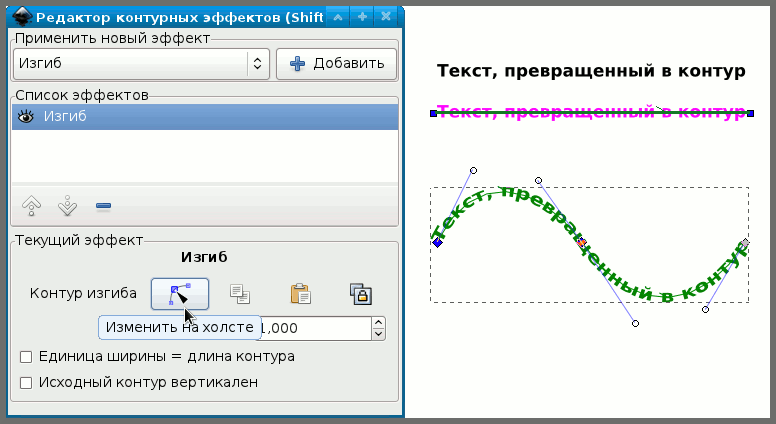Increase the width value with the up arrow
The image size is (776, 424).
click(x=378, y=322)
